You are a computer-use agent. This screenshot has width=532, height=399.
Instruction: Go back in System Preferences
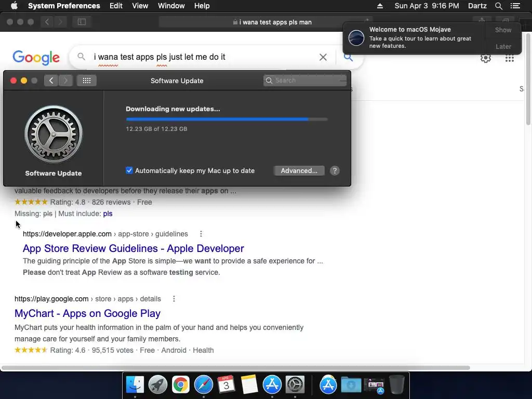pyautogui.click(x=51, y=81)
